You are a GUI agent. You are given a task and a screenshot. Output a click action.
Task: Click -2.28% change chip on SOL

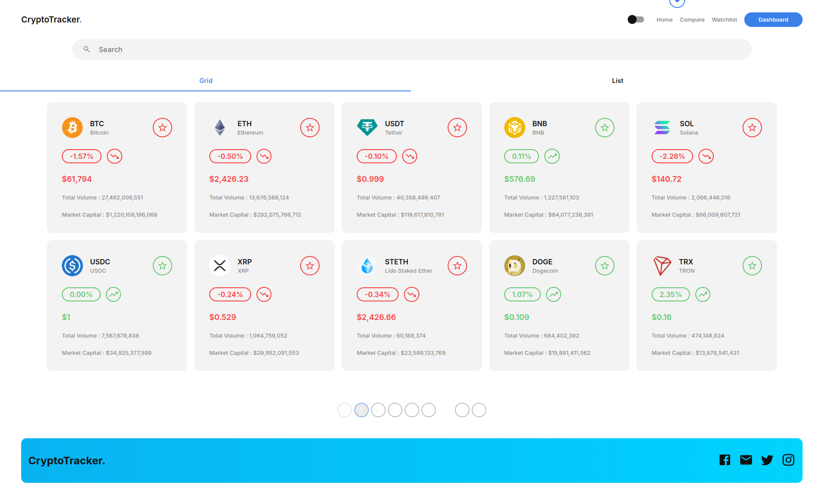pyautogui.click(x=672, y=156)
